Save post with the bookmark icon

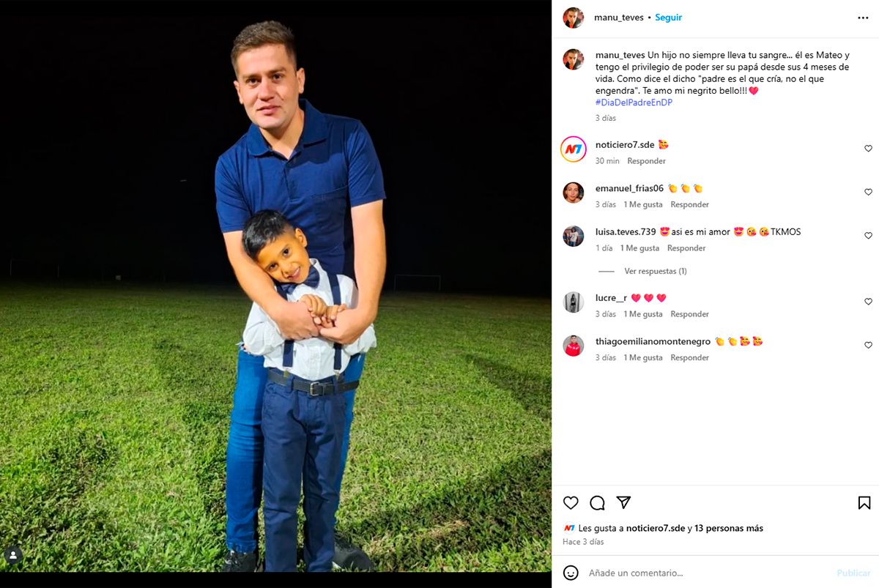click(864, 503)
